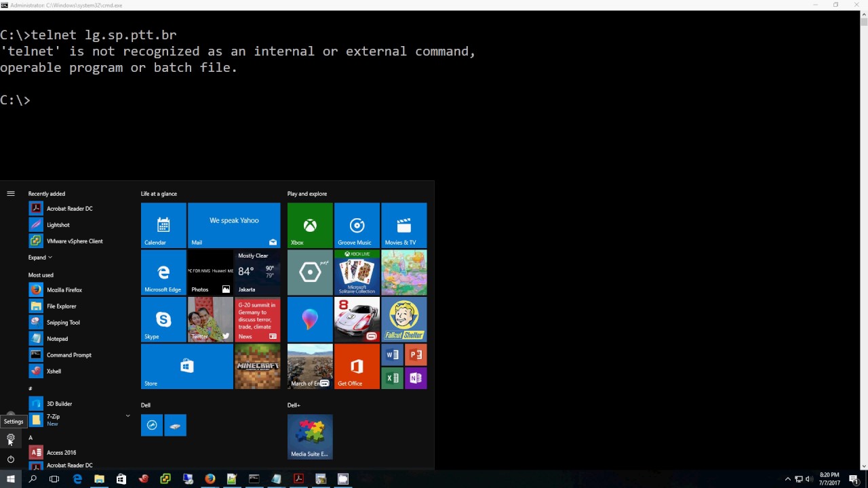The image size is (868, 488).
Task: Show hidden system tray icons
Action: click(788, 479)
